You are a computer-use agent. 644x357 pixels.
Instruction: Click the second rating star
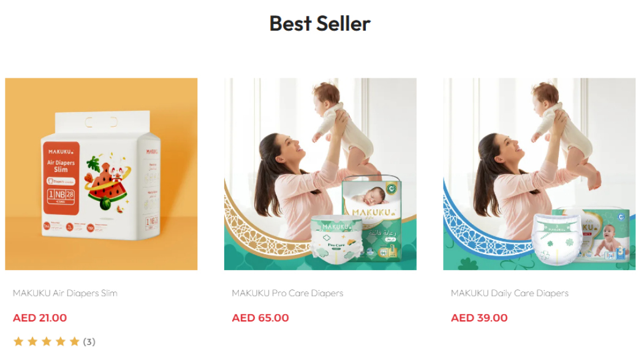[32, 342]
